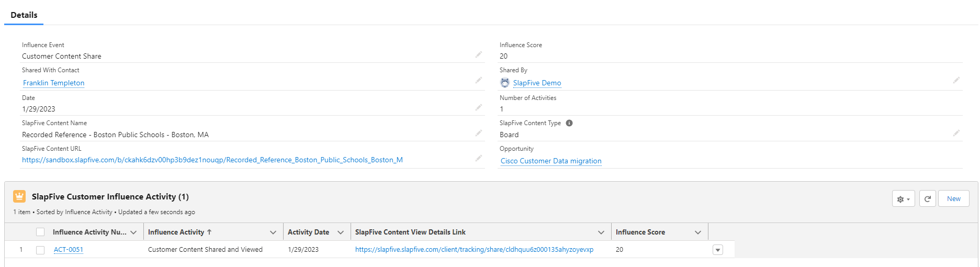Open the list settings gear menu
Screen dimensions: 980x267
point(903,199)
